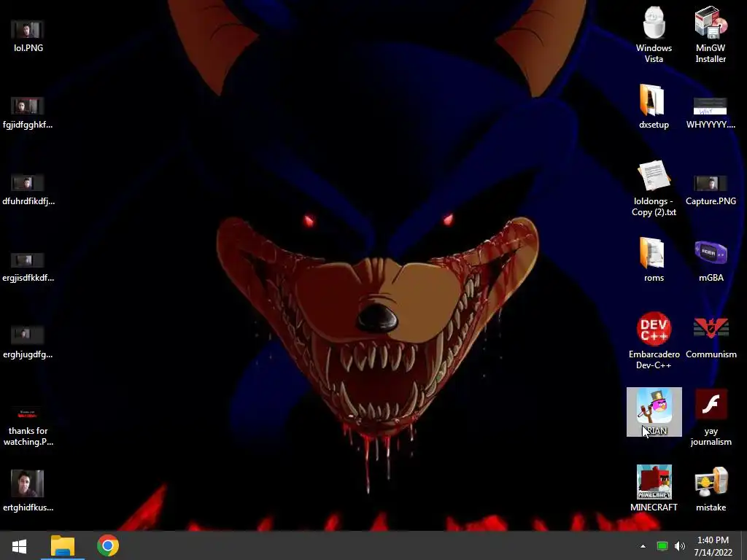Select the MinGW Installer shortcut

(x=711, y=34)
